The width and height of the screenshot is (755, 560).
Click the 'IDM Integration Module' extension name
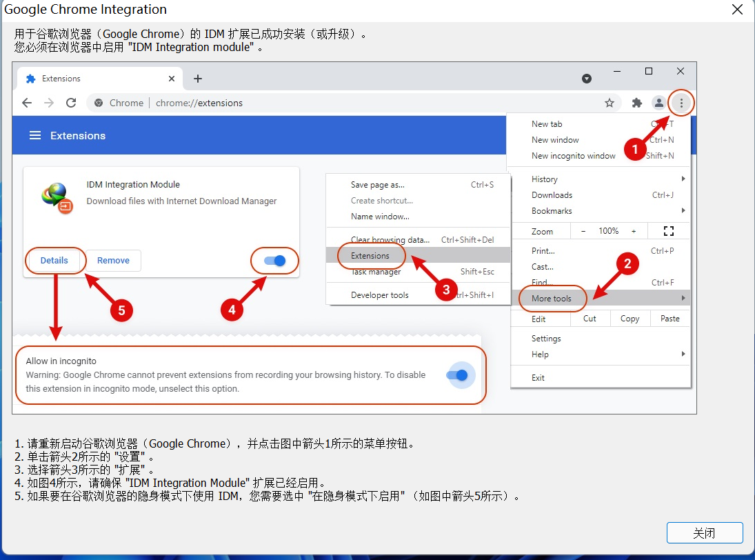(133, 184)
